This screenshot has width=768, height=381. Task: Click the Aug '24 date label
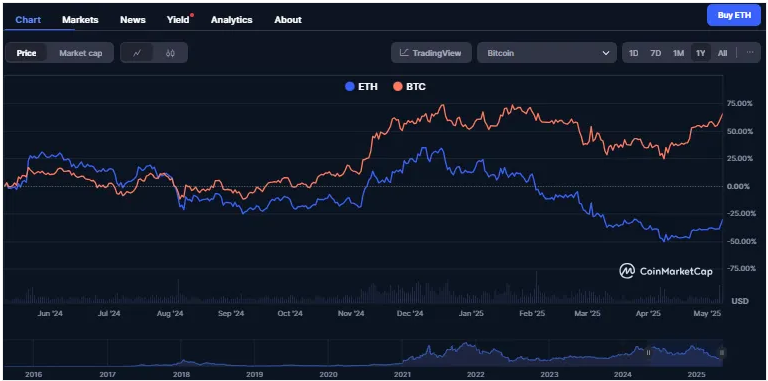click(170, 313)
